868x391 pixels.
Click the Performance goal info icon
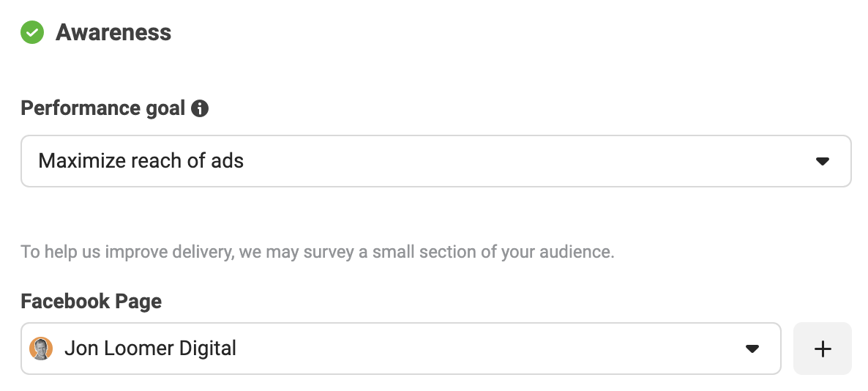pos(200,108)
